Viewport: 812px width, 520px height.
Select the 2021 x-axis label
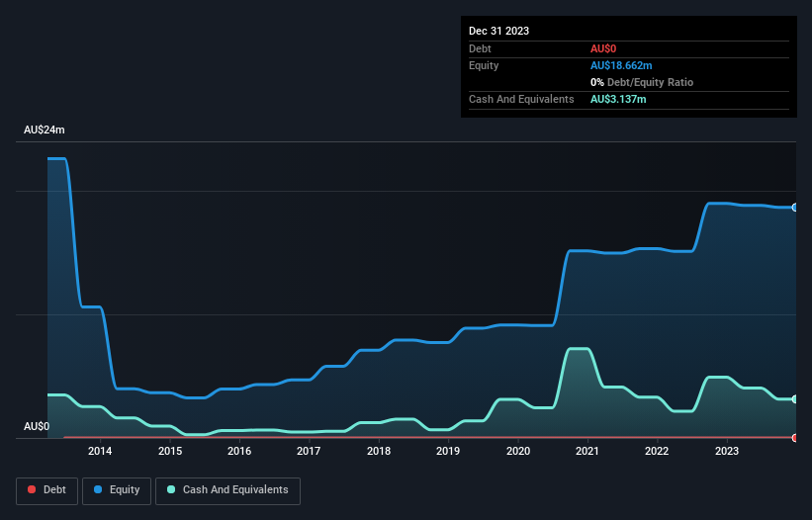pyautogui.click(x=587, y=451)
